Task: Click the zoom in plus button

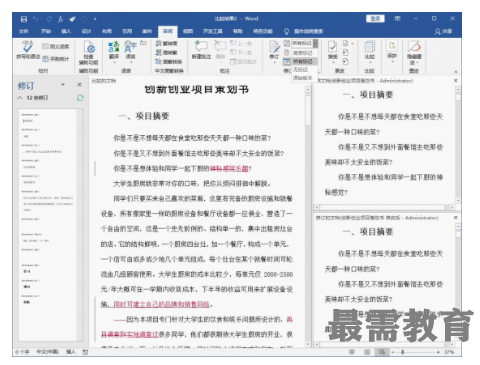Action: (x=438, y=352)
